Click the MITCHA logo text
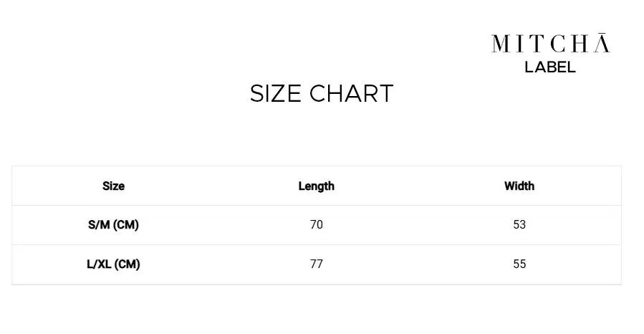 click(551, 43)
